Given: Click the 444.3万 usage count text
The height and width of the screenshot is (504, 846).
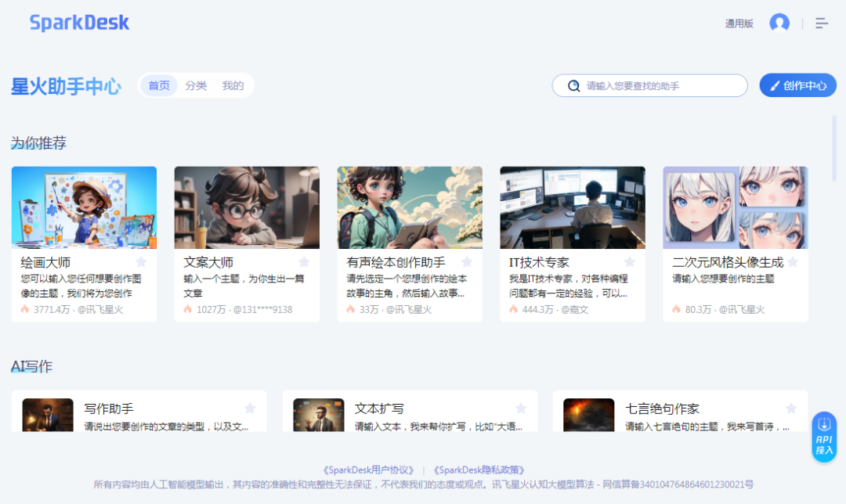Looking at the screenshot, I should coord(538,309).
